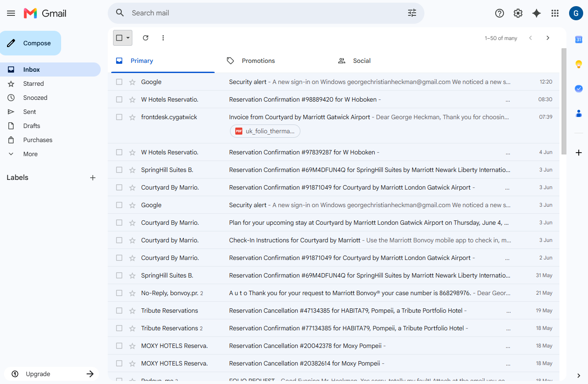The height and width of the screenshot is (384, 588).
Task: Click the Upgrade button
Action: pyautogui.click(x=51, y=374)
